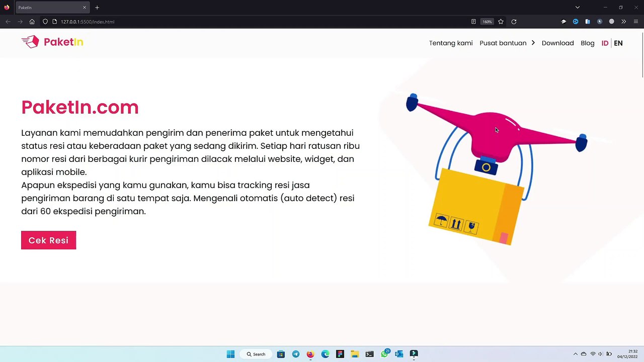The width and height of the screenshot is (644, 362).
Task: Click the shield tracking protection icon
Action: 45,22
